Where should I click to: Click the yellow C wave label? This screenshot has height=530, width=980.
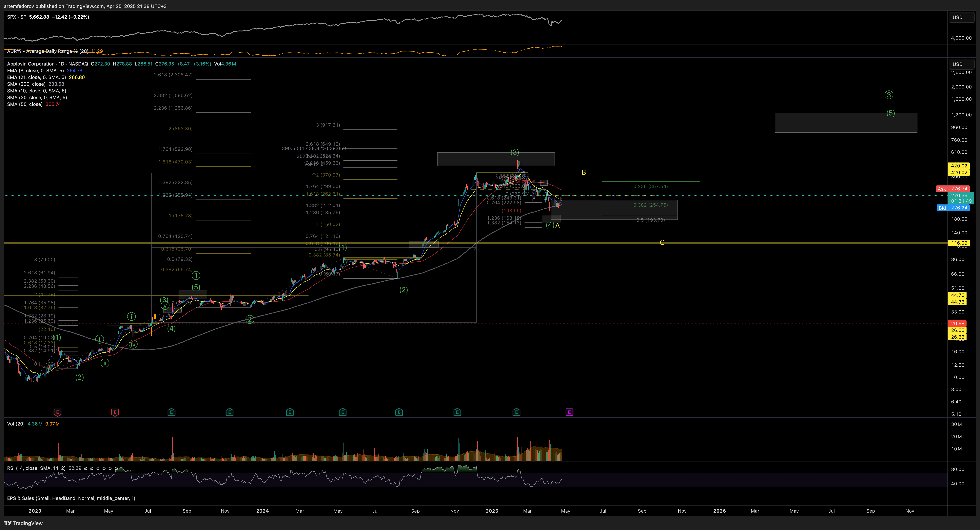tap(662, 243)
